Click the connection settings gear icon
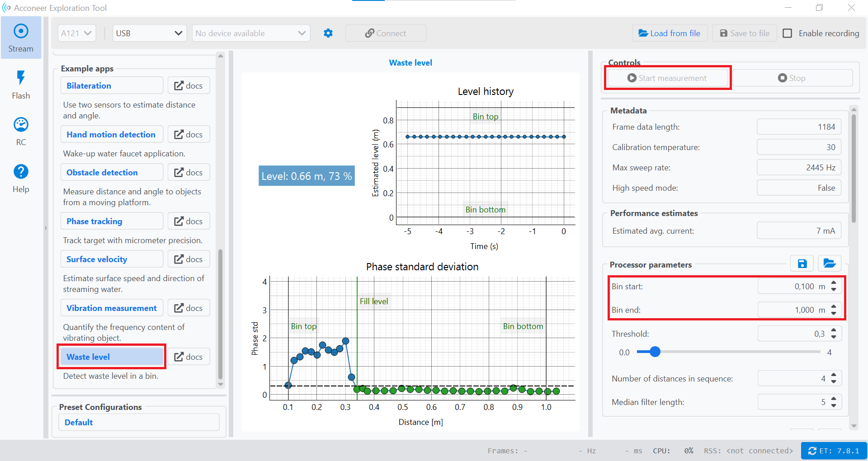Image resolution: width=868 pixels, height=461 pixels. 328,33
